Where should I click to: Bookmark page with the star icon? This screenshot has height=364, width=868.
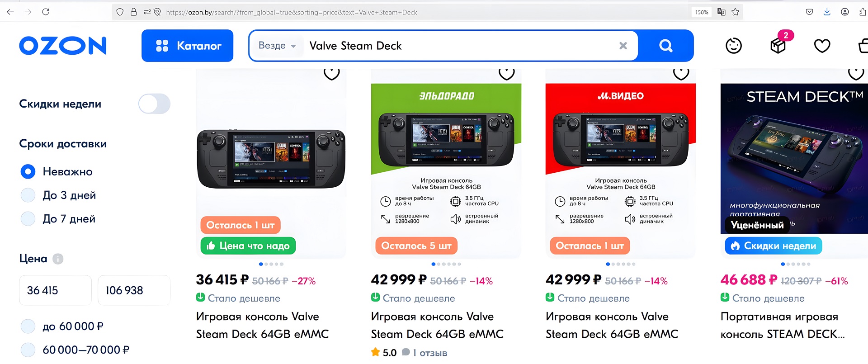click(x=736, y=12)
